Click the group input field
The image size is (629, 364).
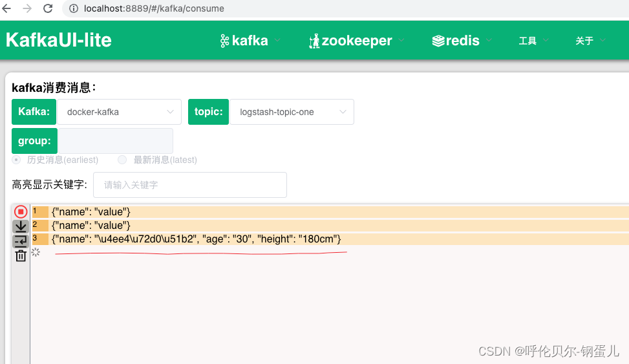[x=116, y=141]
